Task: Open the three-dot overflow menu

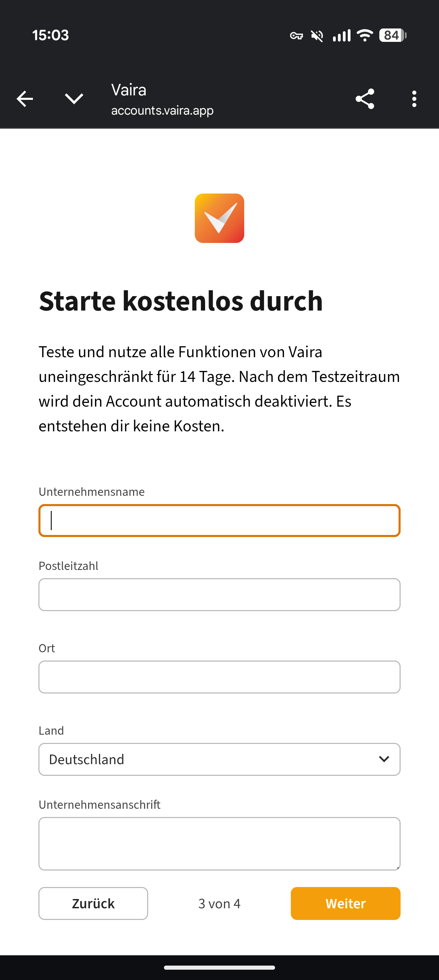Action: [x=414, y=99]
